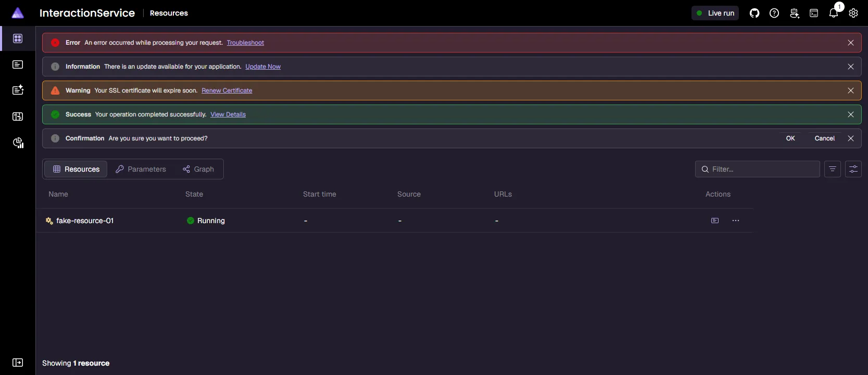This screenshot has width=868, height=375.
Task: Open the view options button
Action: [853, 169]
